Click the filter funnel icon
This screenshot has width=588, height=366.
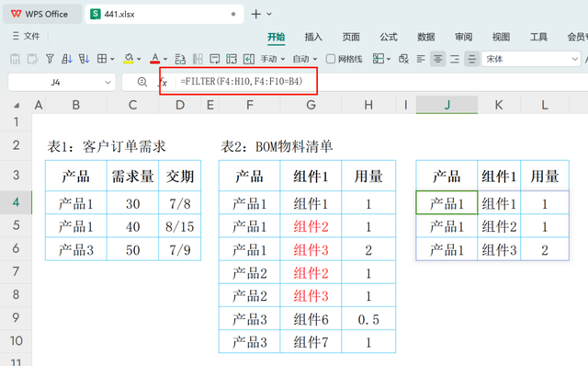[x=50, y=59]
